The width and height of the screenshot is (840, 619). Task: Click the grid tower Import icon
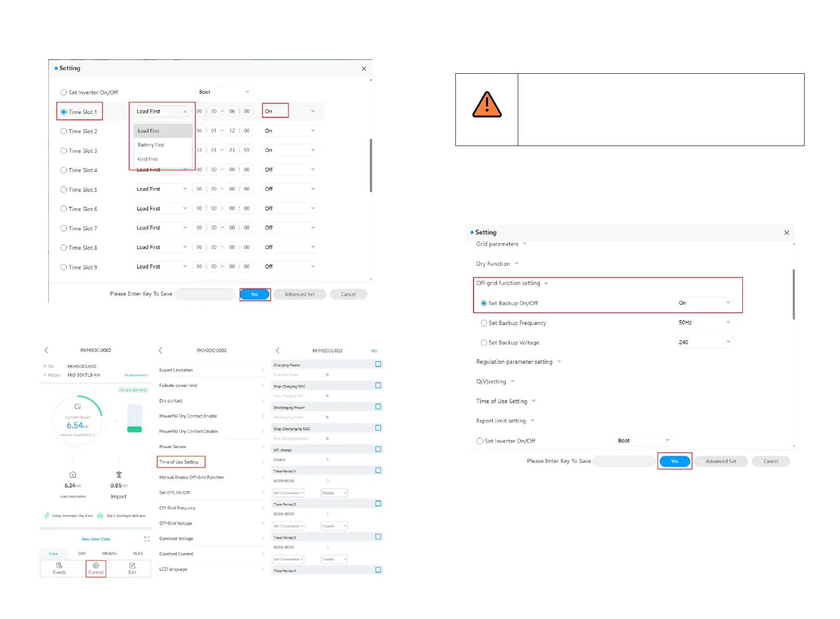[119, 475]
